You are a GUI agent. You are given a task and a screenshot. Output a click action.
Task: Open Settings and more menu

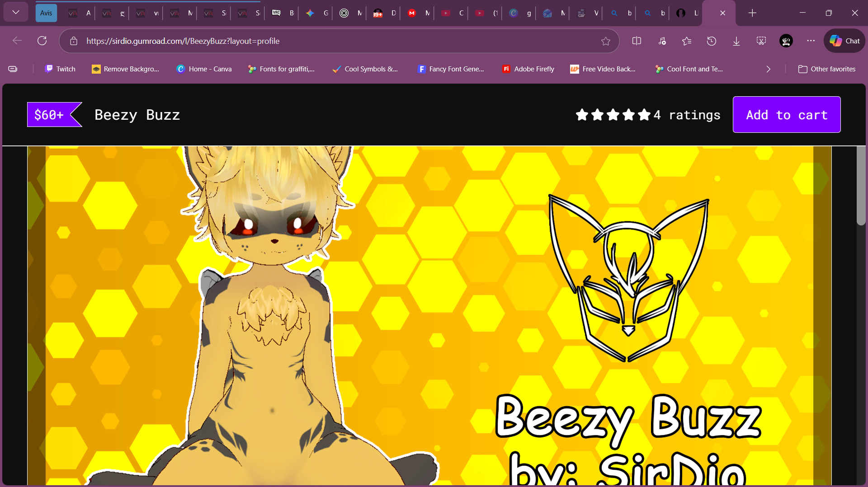(x=811, y=41)
